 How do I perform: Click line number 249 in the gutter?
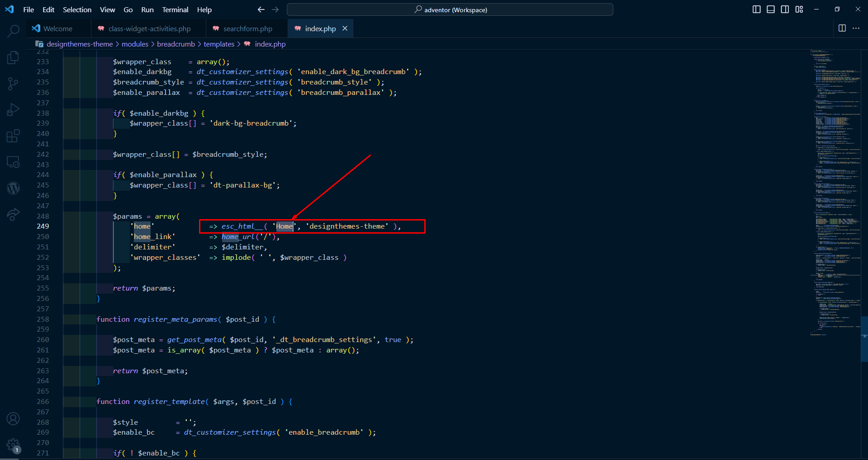pyautogui.click(x=43, y=226)
